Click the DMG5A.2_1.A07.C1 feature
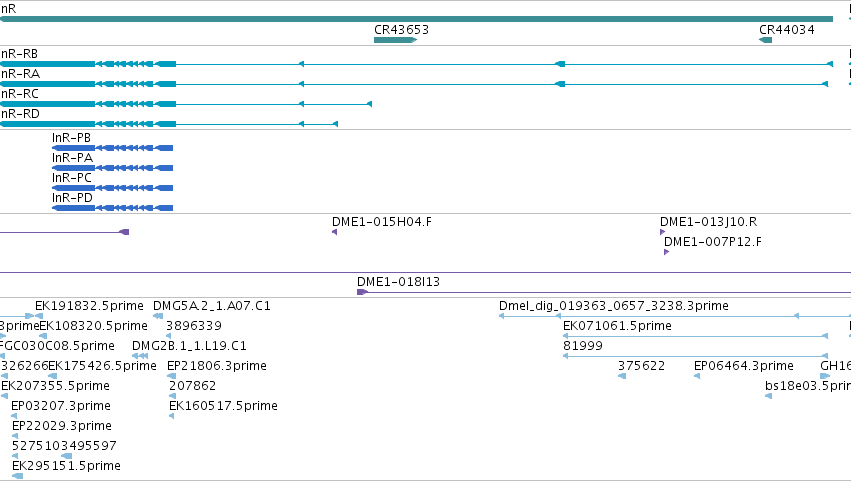The height and width of the screenshot is (481, 851). [158, 316]
